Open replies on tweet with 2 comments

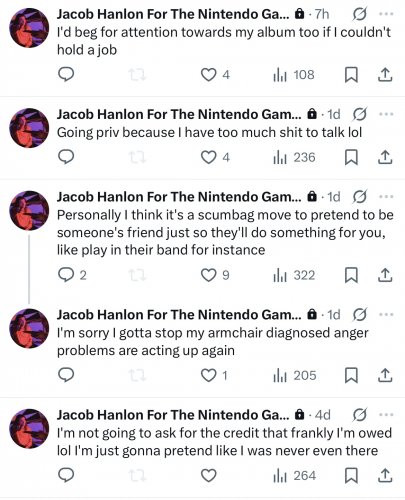[72, 275]
